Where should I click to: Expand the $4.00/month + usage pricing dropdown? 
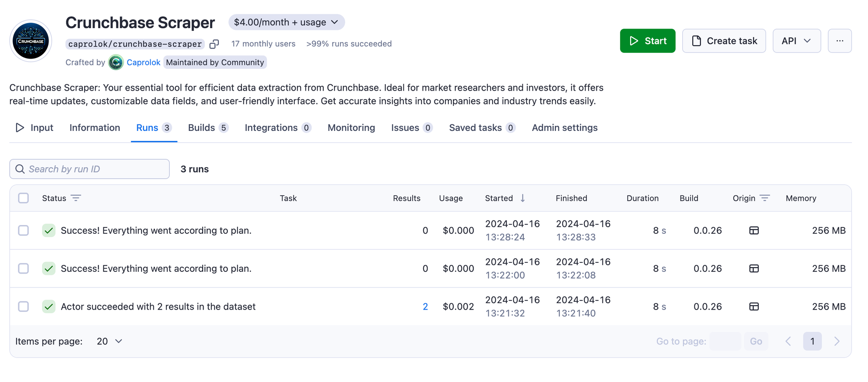(x=286, y=22)
